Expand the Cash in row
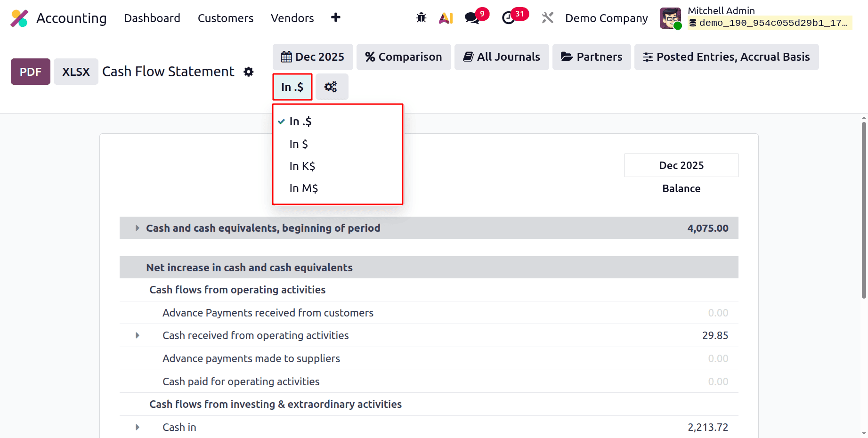Viewport: 868px width, 438px height. (137, 427)
